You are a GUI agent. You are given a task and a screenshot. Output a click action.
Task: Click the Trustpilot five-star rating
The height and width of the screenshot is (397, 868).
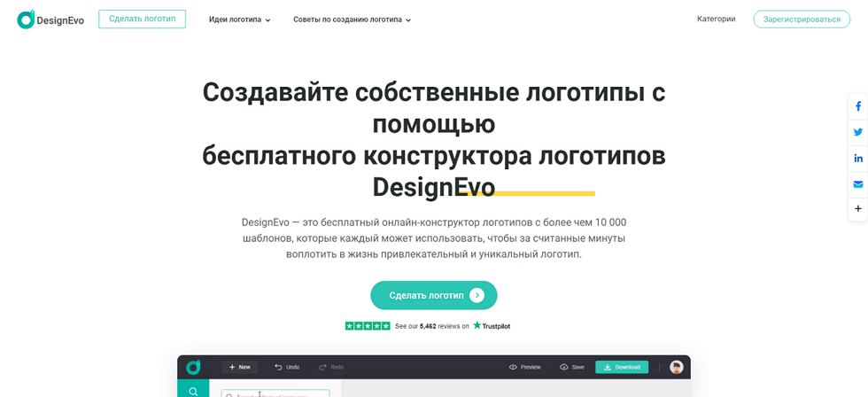[x=367, y=325]
